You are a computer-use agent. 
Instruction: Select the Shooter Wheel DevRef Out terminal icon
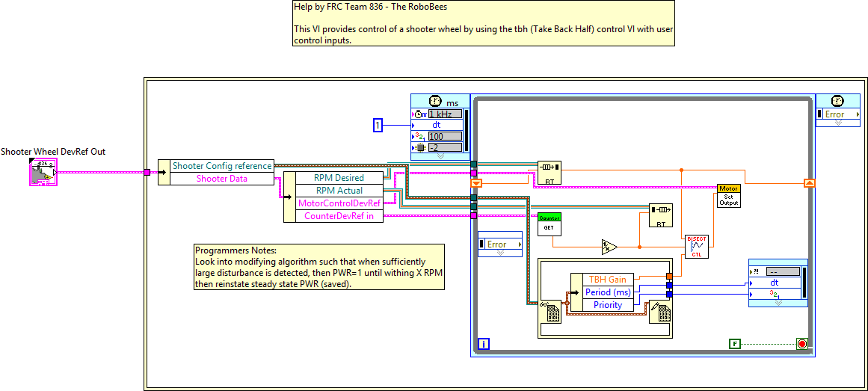point(43,172)
